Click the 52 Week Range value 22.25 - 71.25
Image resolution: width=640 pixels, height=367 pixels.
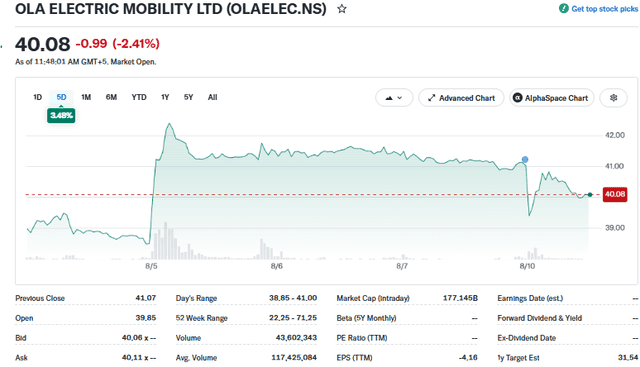pyautogui.click(x=293, y=318)
